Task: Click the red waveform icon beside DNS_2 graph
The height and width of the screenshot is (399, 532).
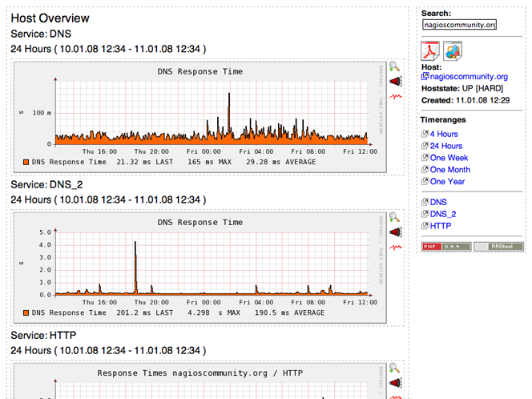Action: [x=394, y=247]
